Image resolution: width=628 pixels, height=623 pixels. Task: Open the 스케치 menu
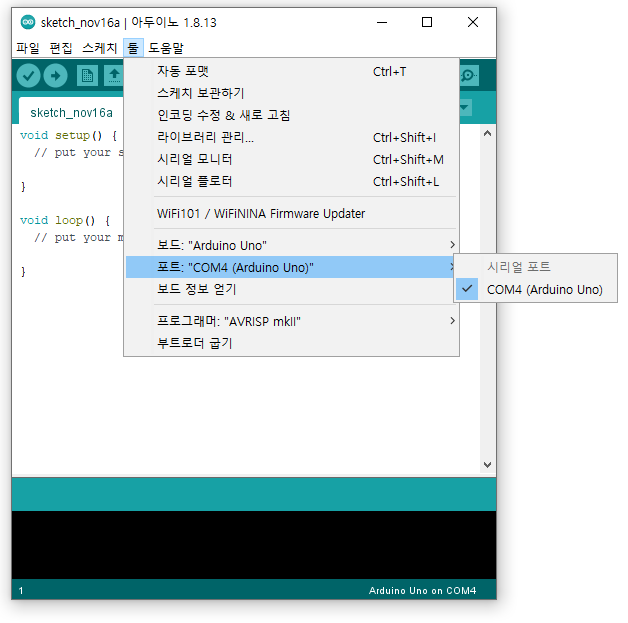pyautogui.click(x=99, y=48)
